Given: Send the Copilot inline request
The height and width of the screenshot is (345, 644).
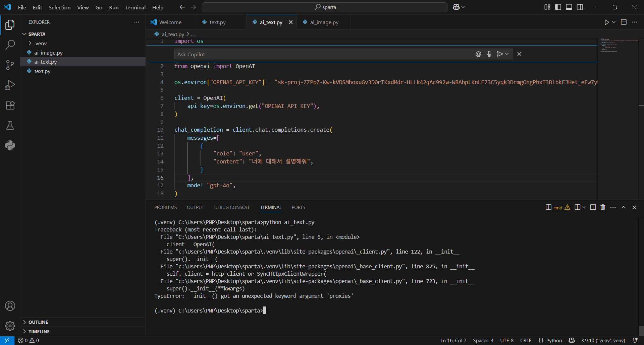Looking at the screenshot, I should click(x=500, y=54).
